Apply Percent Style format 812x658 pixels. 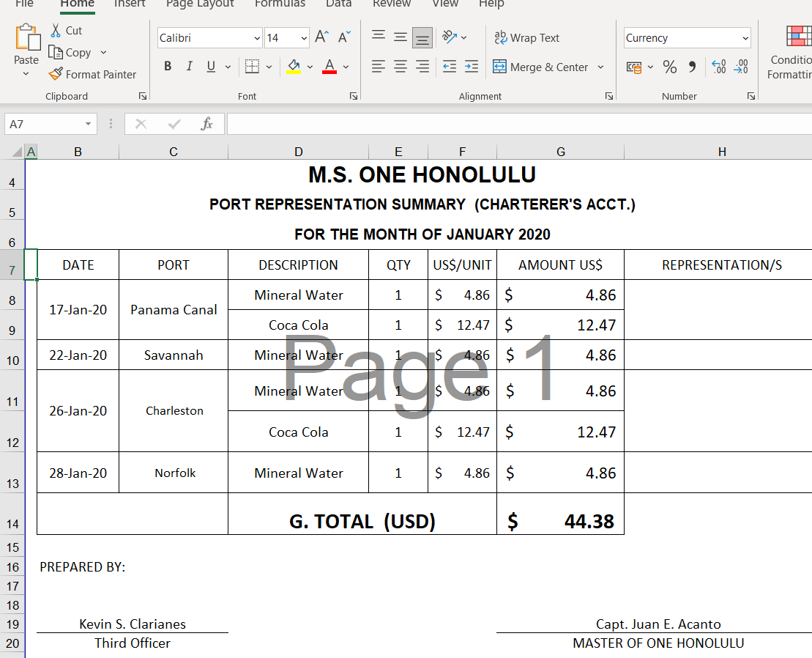tap(670, 67)
